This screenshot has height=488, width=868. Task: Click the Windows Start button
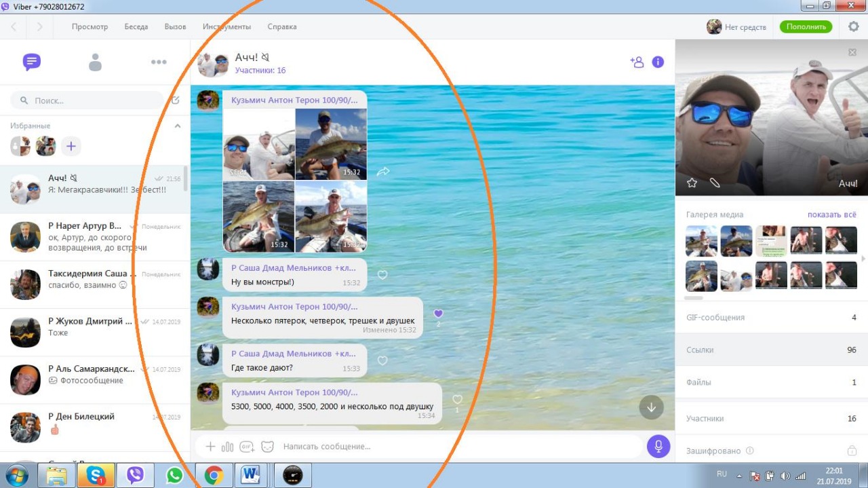pyautogui.click(x=17, y=474)
